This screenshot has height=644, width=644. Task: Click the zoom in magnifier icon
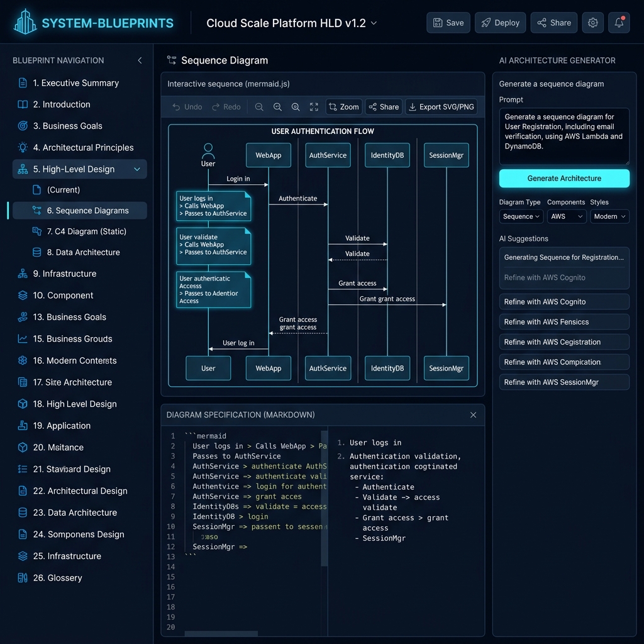[x=296, y=107]
